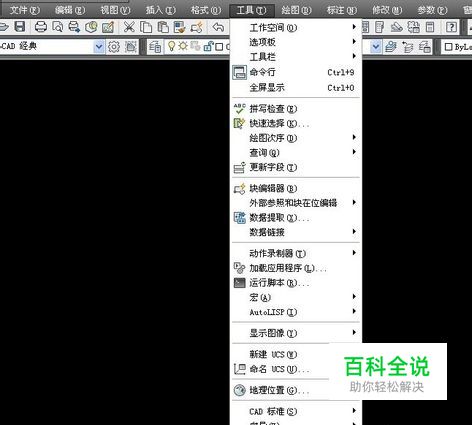Click the Plot printer icon
The height and width of the screenshot is (425, 472).
(40, 27)
